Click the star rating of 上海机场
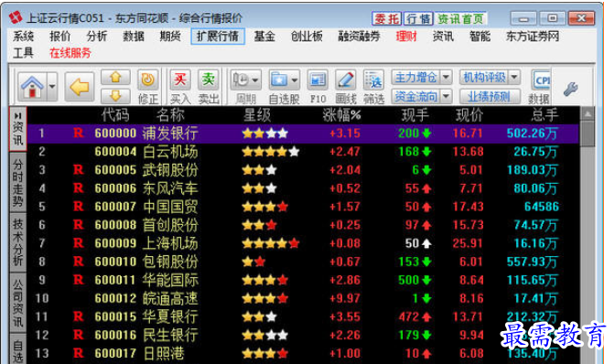The width and height of the screenshot is (614, 364). tap(271, 243)
